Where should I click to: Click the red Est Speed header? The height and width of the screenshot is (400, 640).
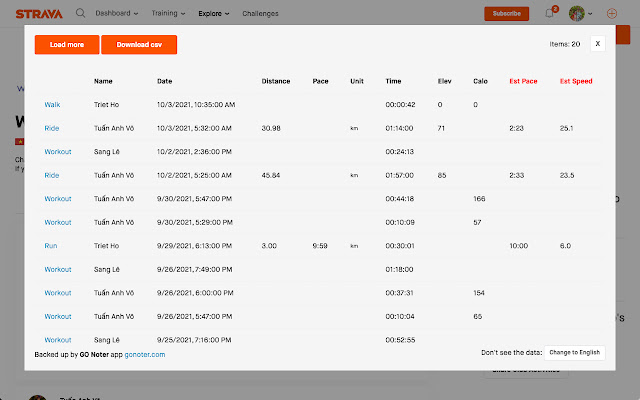point(576,81)
